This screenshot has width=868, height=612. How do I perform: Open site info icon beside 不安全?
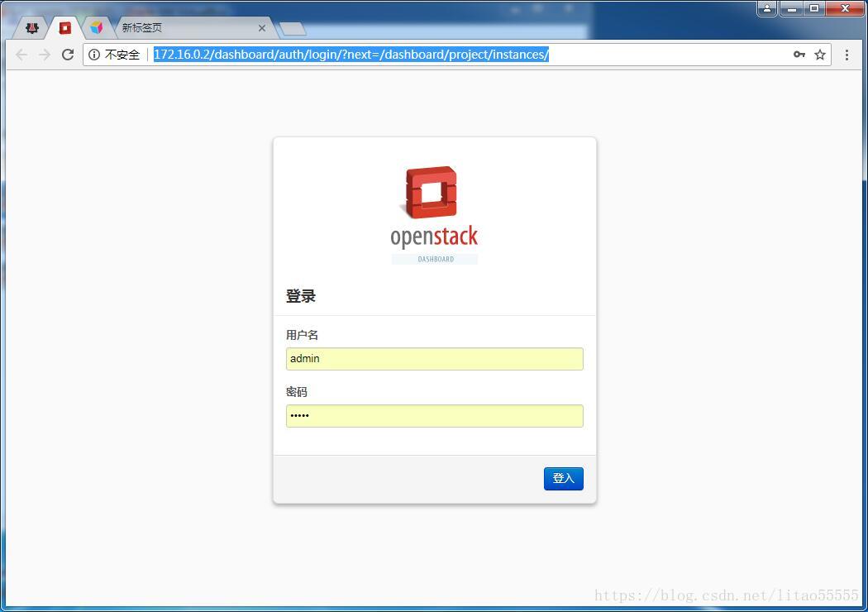[94, 55]
